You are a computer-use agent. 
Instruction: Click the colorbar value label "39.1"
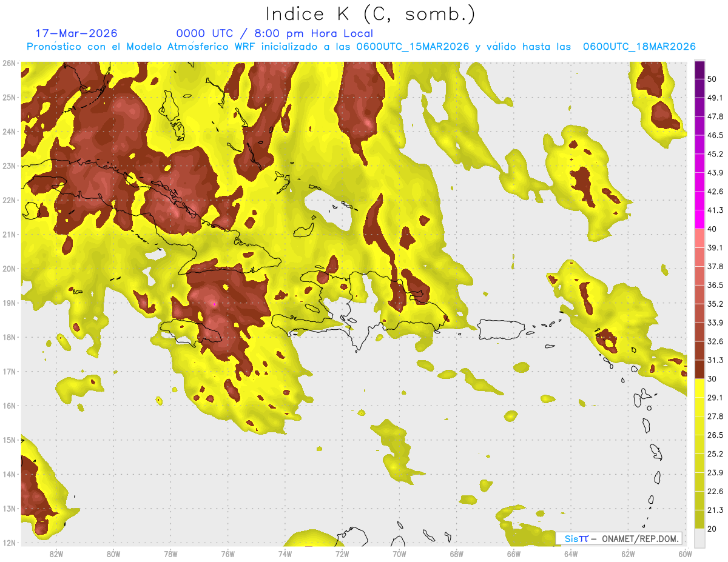[x=715, y=248]
